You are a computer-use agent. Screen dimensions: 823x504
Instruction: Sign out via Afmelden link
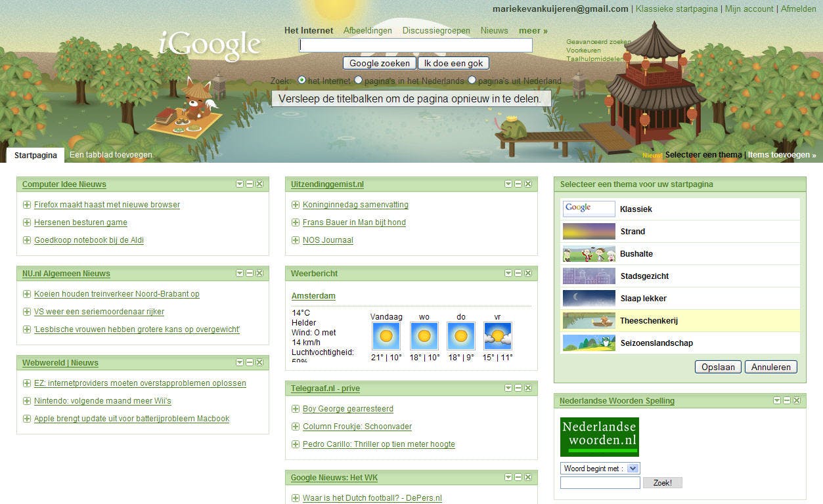(799, 9)
